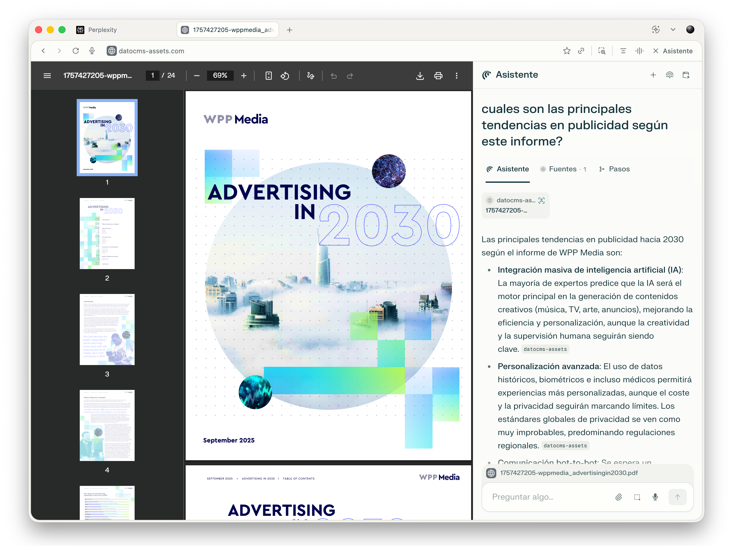Submit the question with the arrow button
Viewport: 733px width, 560px height.
[677, 497]
